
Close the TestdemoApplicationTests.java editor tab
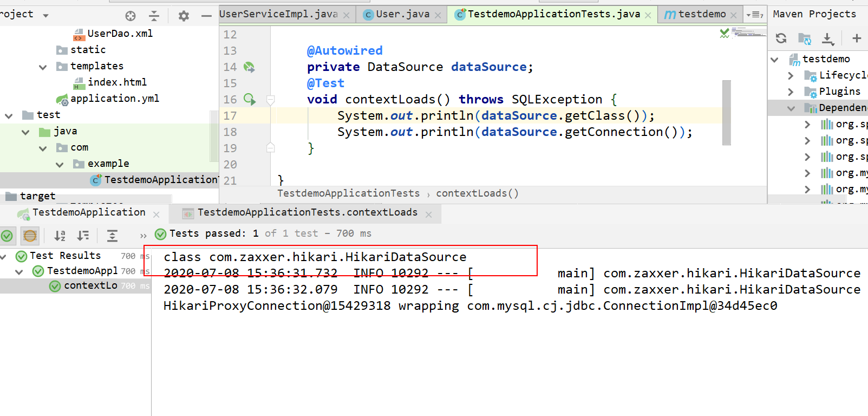click(648, 15)
